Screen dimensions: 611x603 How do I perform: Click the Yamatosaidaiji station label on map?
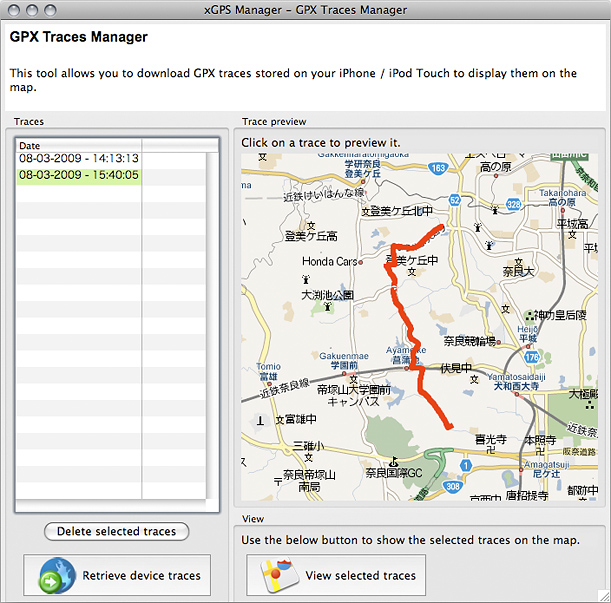tap(516, 381)
